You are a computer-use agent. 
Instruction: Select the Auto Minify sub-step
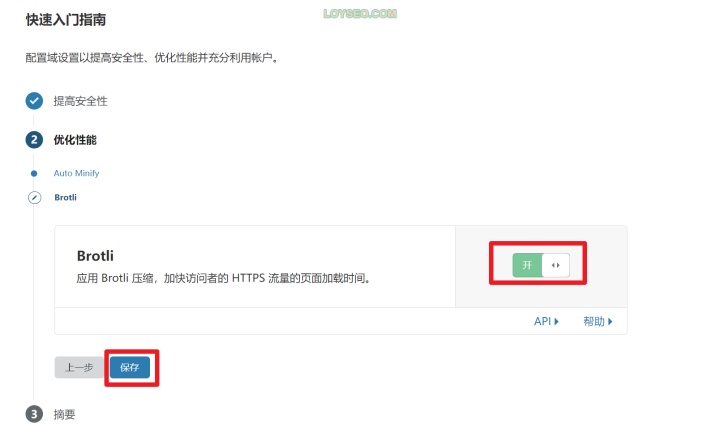tap(76, 173)
